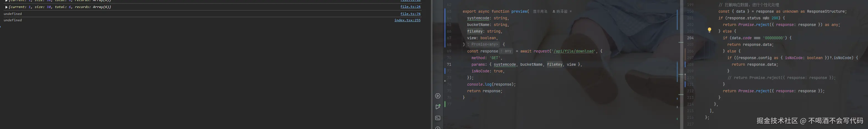
Task: Open the Terminal tool window icon
Action: [x=438, y=118]
